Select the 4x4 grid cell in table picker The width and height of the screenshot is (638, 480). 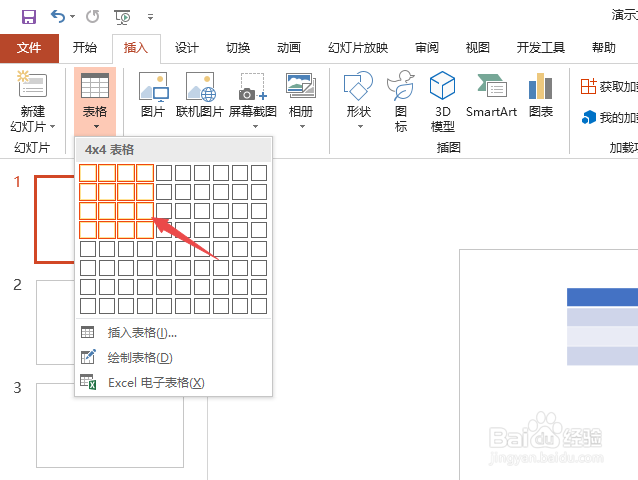[x=145, y=230]
